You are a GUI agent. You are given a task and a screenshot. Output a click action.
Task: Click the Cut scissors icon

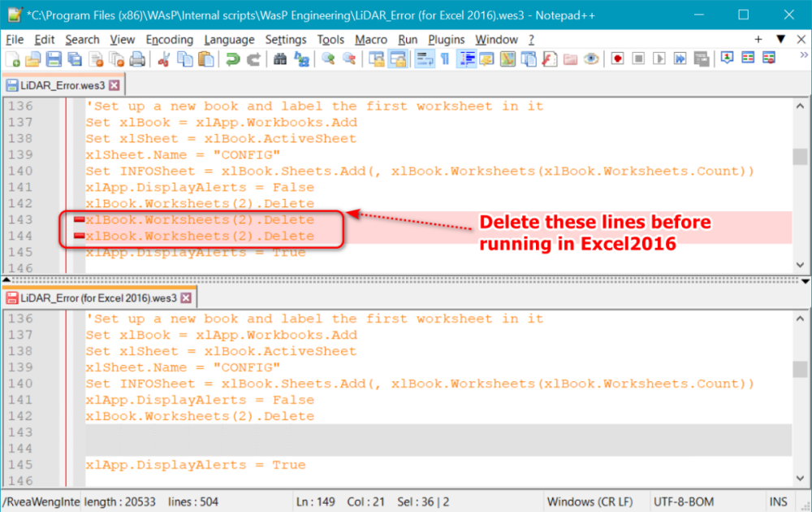pos(164,59)
